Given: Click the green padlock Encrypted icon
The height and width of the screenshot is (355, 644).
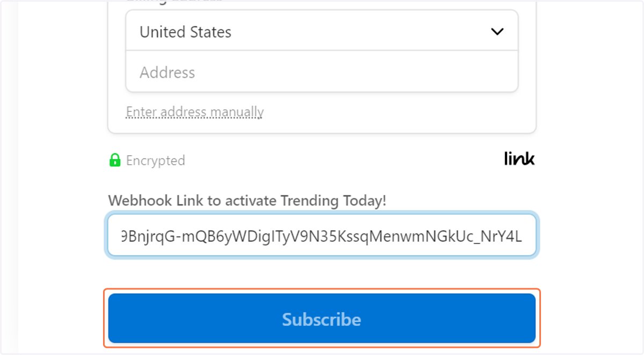Looking at the screenshot, I should [115, 160].
